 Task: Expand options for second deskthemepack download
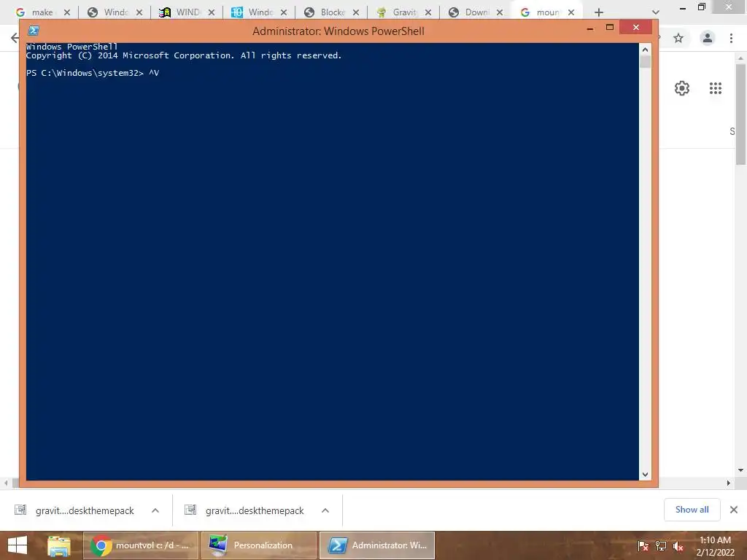point(325,510)
